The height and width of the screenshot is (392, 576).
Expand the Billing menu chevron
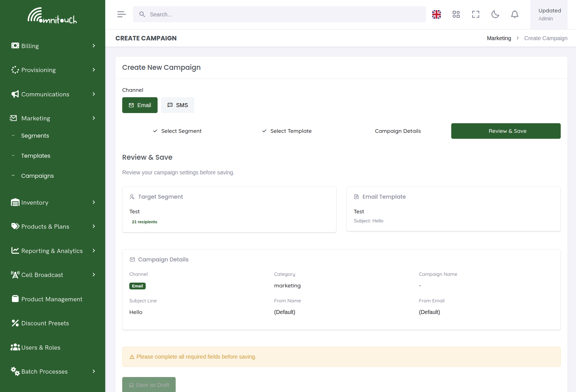click(x=94, y=46)
